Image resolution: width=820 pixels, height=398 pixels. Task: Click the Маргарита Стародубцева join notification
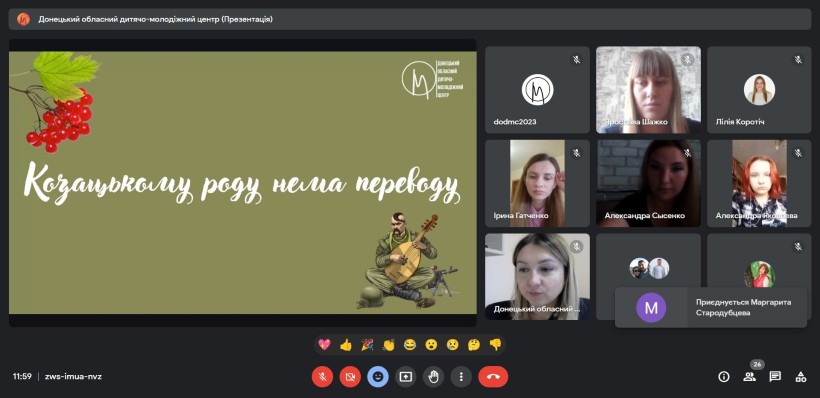[x=711, y=308]
